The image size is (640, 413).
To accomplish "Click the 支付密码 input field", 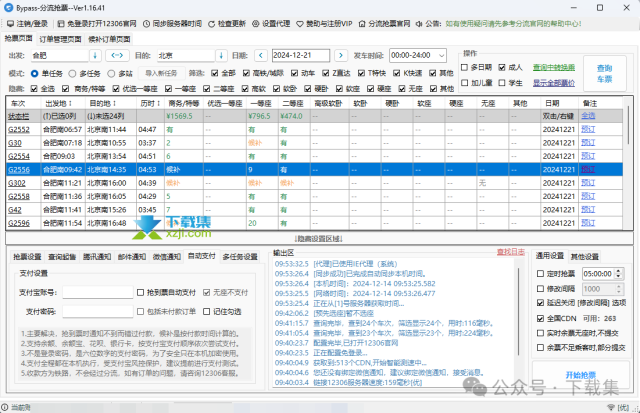I will click(98, 311).
